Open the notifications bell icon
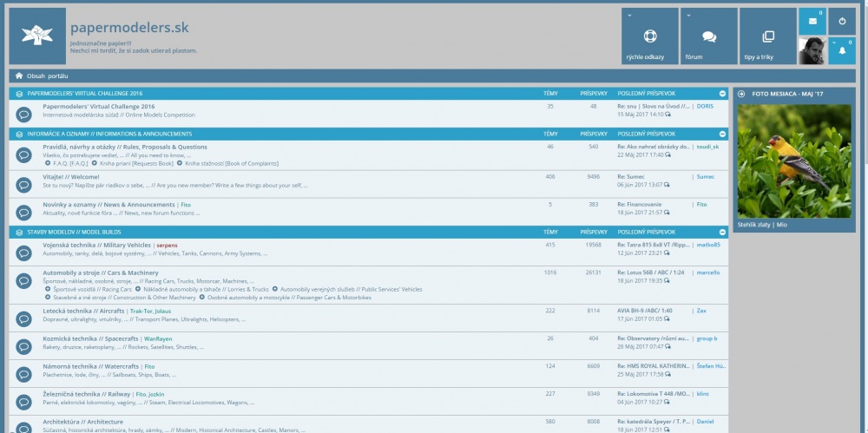The image size is (868, 433). pos(842,50)
